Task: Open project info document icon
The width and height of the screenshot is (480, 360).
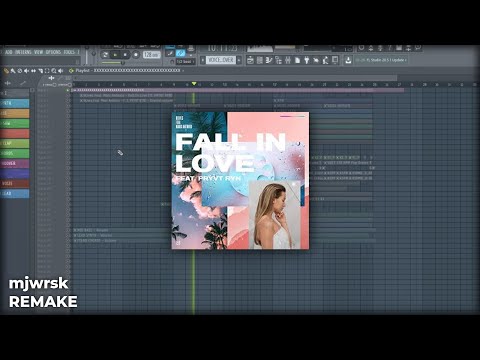Action: pyautogui.click(x=297, y=60)
